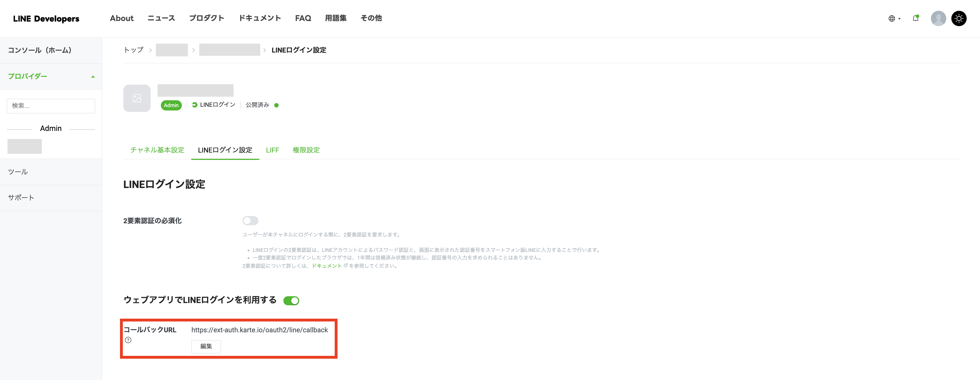Open the notifications bell
The width and height of the screenshot is (980, 380).
(916, 18)
